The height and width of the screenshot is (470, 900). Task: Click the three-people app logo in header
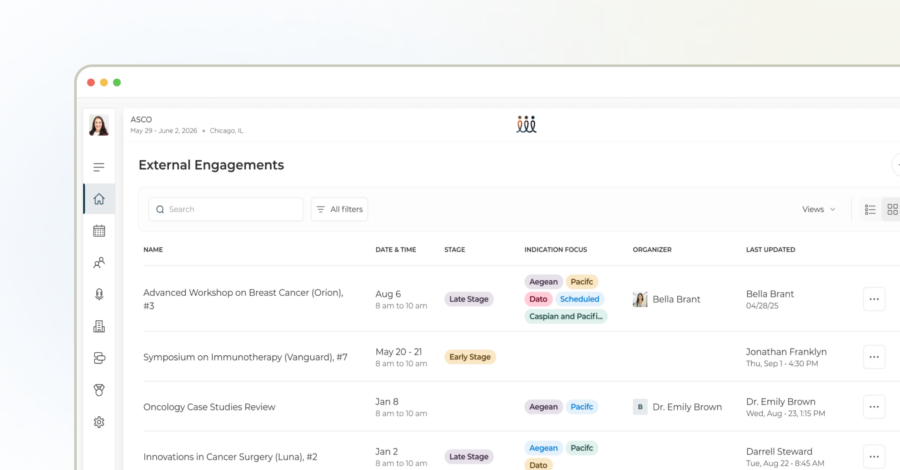[526, 124]
